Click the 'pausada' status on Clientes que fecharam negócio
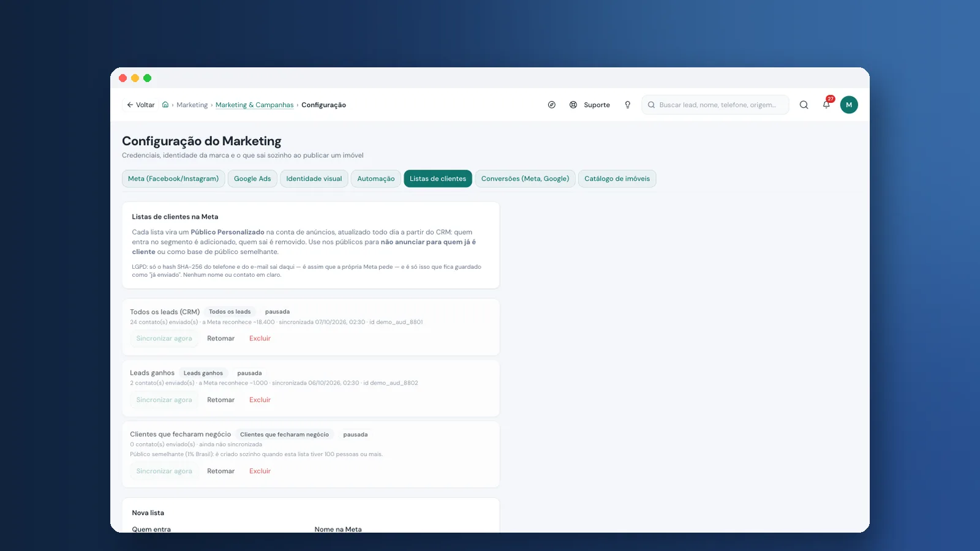 tap(355, 435)
